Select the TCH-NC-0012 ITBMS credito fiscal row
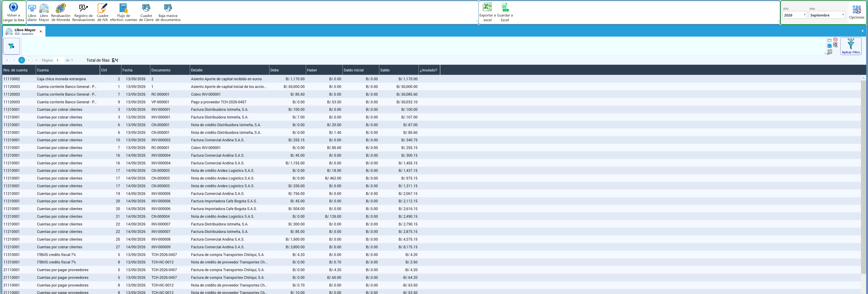 [x=431, y=262]
